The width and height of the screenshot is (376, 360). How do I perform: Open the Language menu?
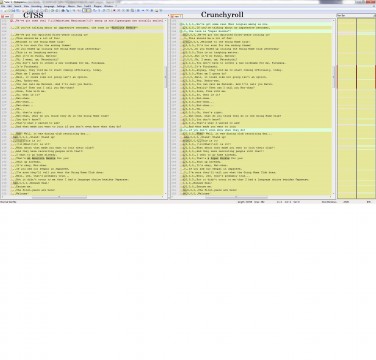(x=49, y=6)
